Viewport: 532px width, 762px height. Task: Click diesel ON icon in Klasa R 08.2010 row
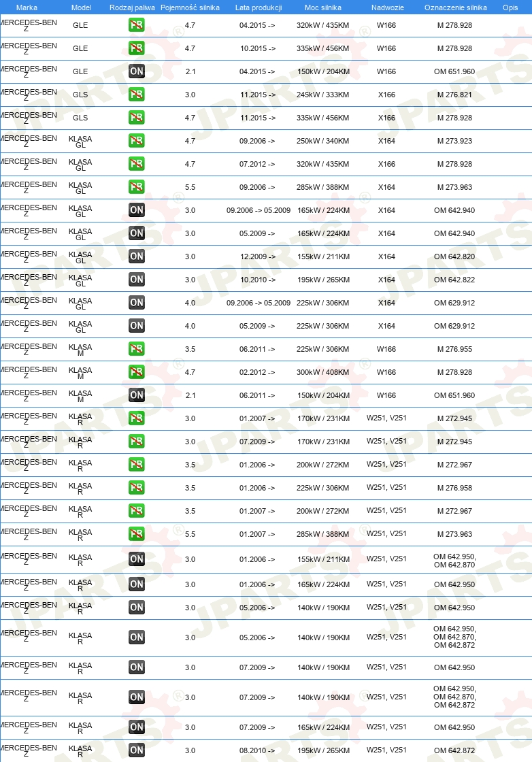click(137, 750)
